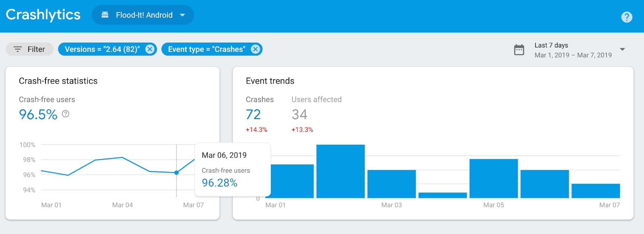Click the Versions = "2.64 (82)" filter chip
The image size is (644, 234).
pos(107,49)
